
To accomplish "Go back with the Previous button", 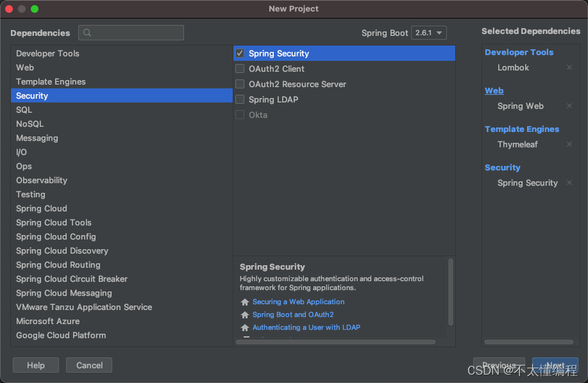I will 499,365.
